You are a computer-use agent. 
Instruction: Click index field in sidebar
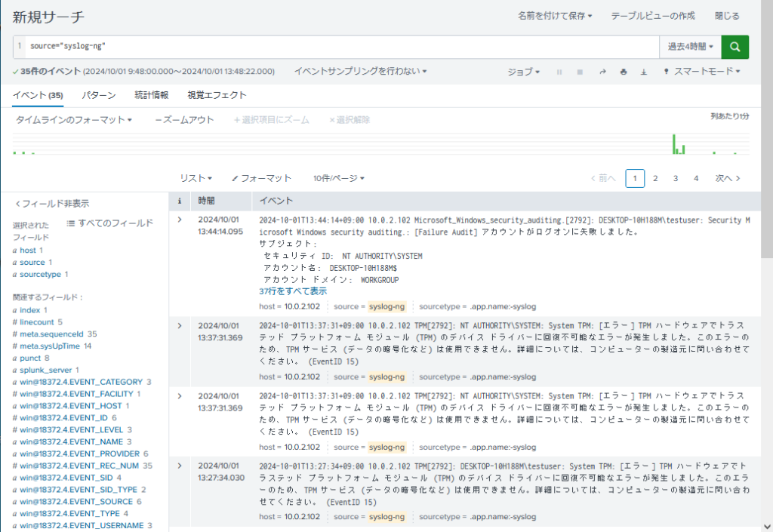[29, 310]
